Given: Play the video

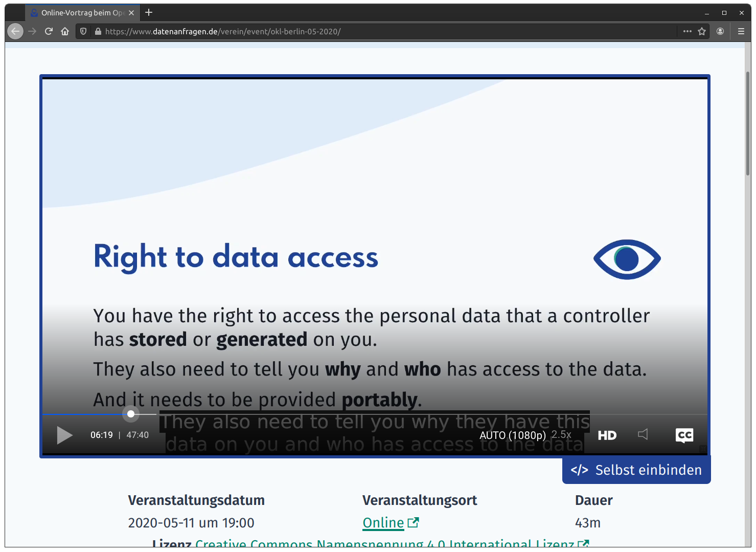Looking at the screenshot, I should pos(64,435).
